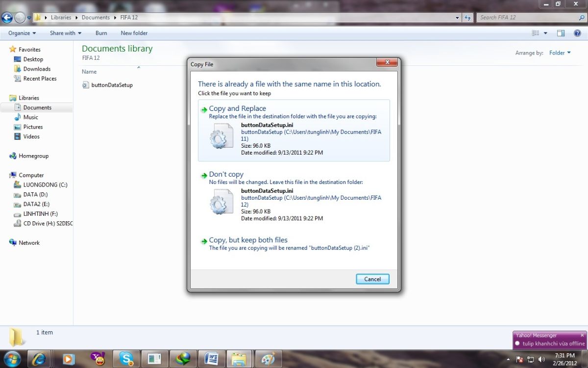Click the Yahoo! Messenger offline notification
Viewport: 588px width, 368px height.
click(x=550, y=340)
